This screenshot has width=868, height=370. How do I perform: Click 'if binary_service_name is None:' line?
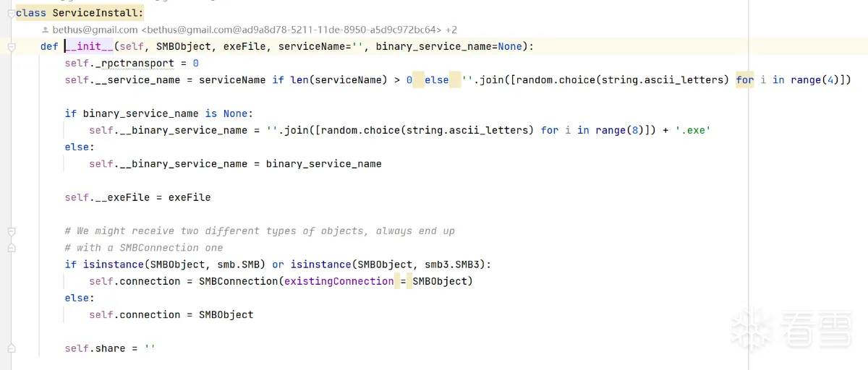click(159, 113)
